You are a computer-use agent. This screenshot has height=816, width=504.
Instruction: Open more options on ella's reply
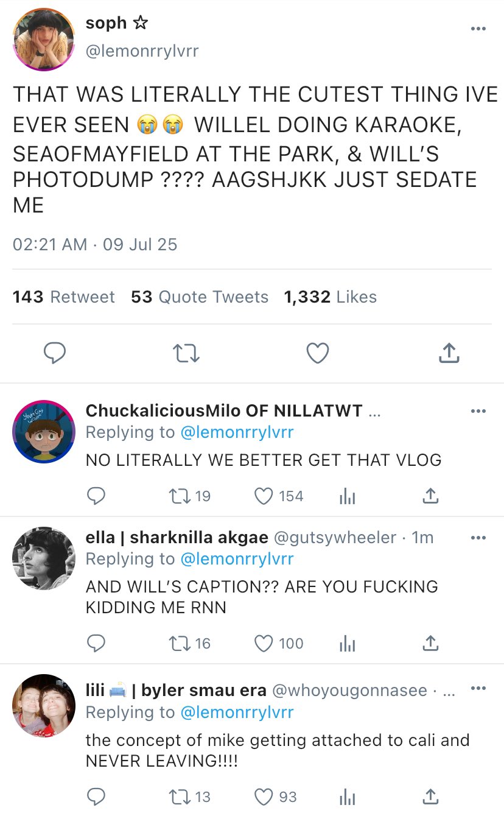tap(478, 538)
